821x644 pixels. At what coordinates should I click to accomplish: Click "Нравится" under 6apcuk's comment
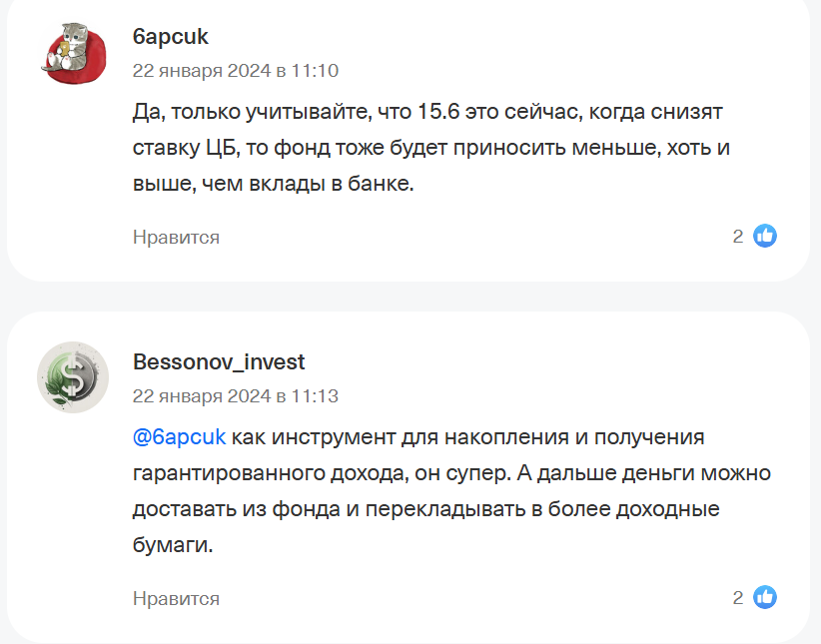coord(175,237)
